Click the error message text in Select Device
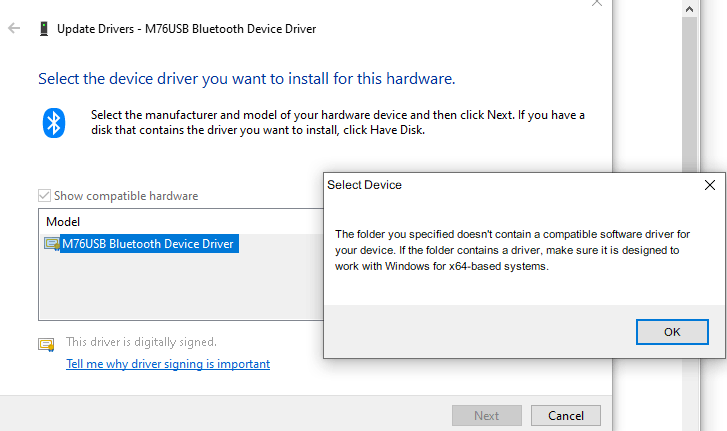 [x=512, y=250]
